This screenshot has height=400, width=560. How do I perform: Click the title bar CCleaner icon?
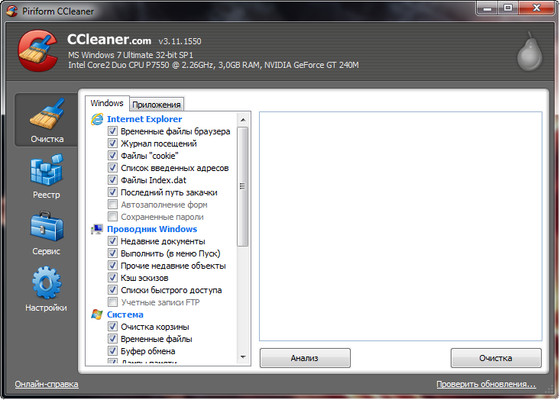pyautogui.click(x=11, y=11)
